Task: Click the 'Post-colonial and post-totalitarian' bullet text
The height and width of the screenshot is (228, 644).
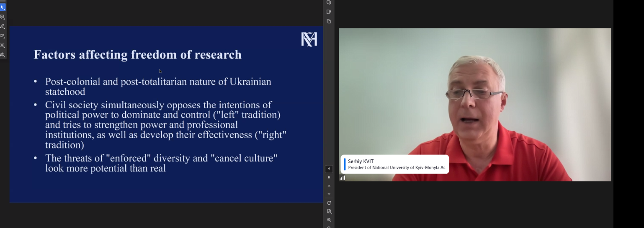Action: pos(158,87)
